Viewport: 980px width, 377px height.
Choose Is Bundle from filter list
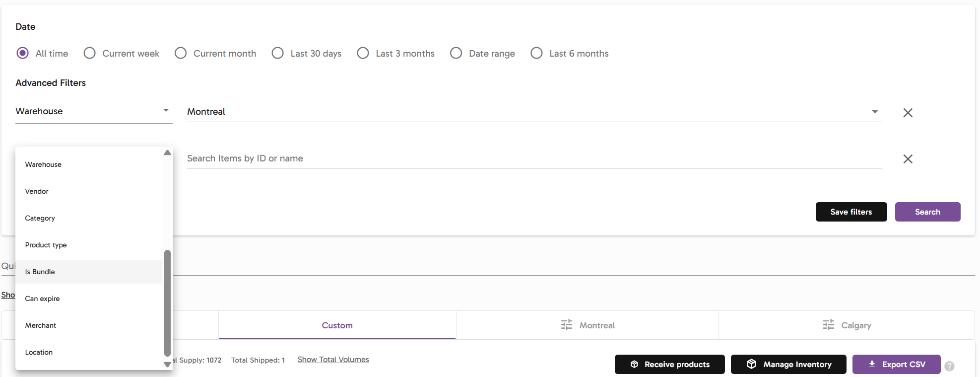click(40, 272)
